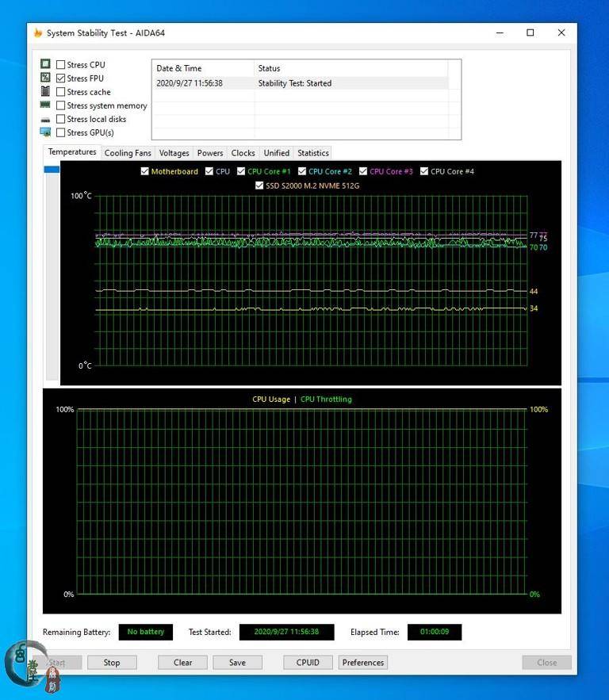Click the Status column header

coord(351,68)
